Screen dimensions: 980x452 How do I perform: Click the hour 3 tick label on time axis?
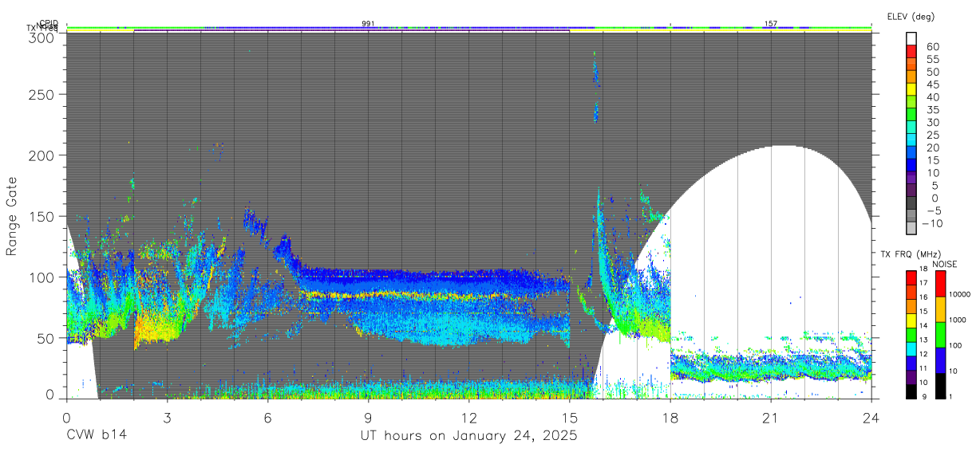(x=167, y=418)
